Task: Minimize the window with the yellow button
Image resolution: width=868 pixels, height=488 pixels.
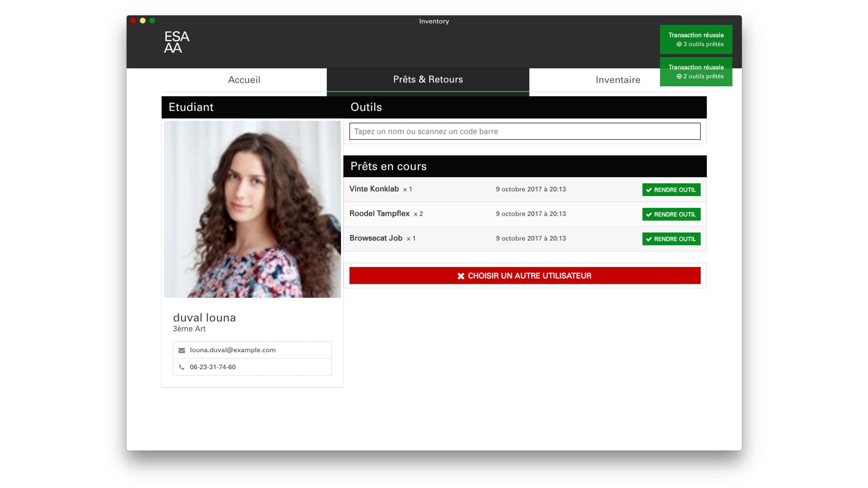Action: (143, 21)
